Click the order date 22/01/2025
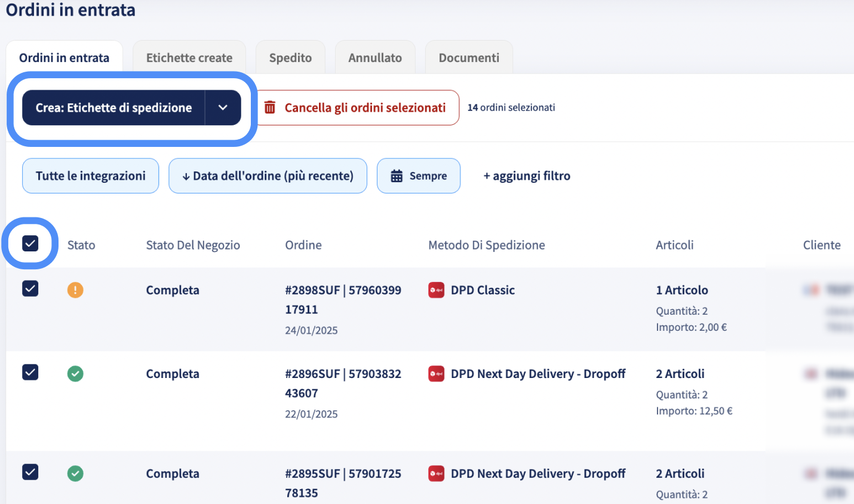854x504 pixels. point(311,414)
